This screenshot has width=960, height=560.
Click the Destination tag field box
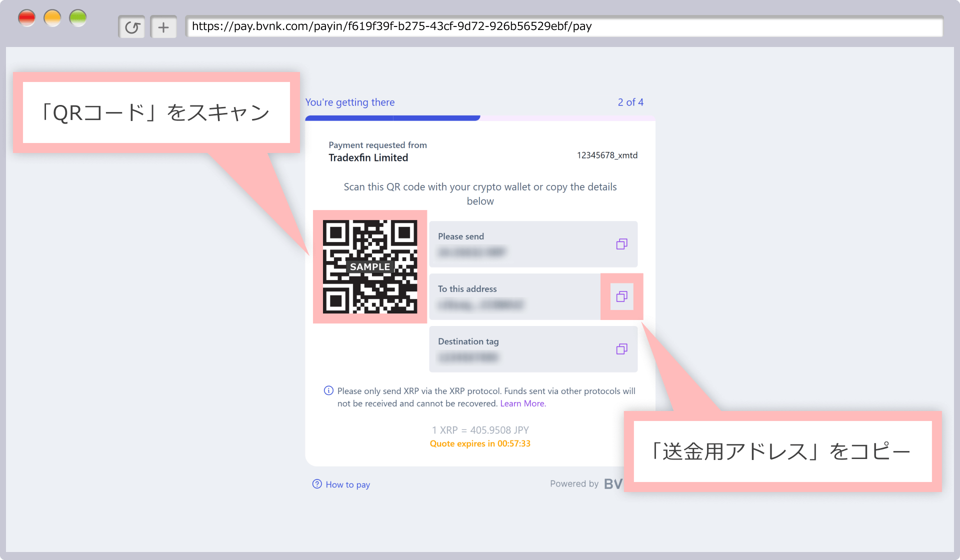(x=520, y=349)
